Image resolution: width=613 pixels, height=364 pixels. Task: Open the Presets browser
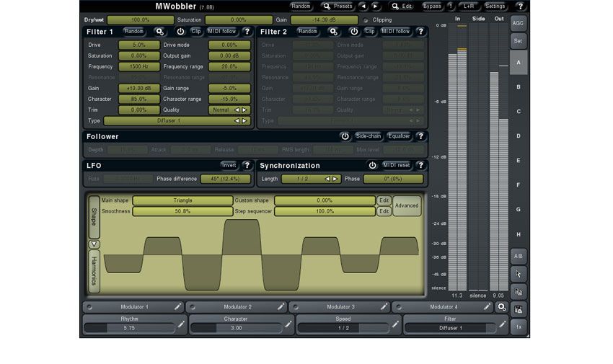(x=338, y=6)
